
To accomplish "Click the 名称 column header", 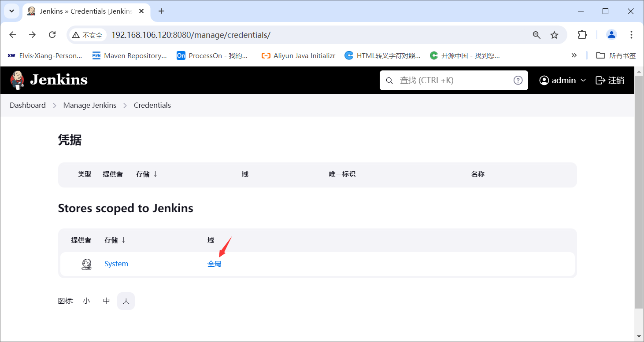I will (478, 174).
